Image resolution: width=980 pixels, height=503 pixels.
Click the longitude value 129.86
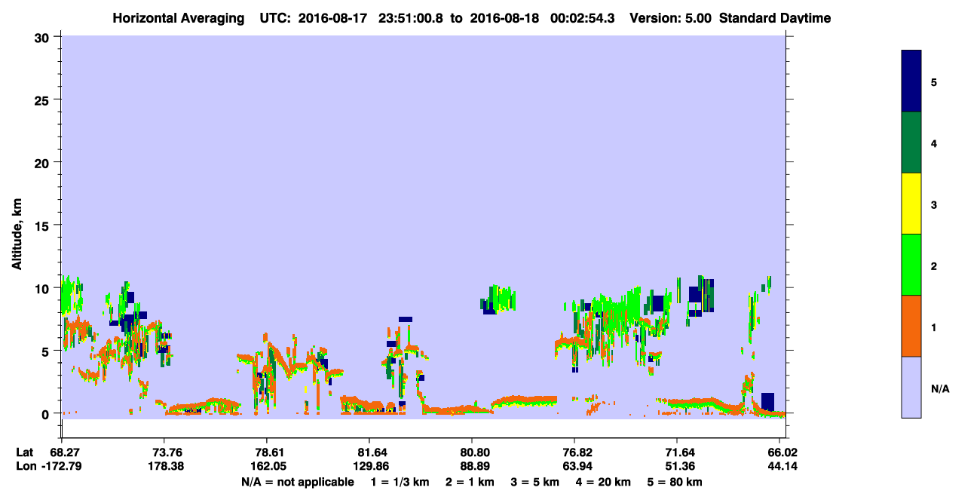369,466
